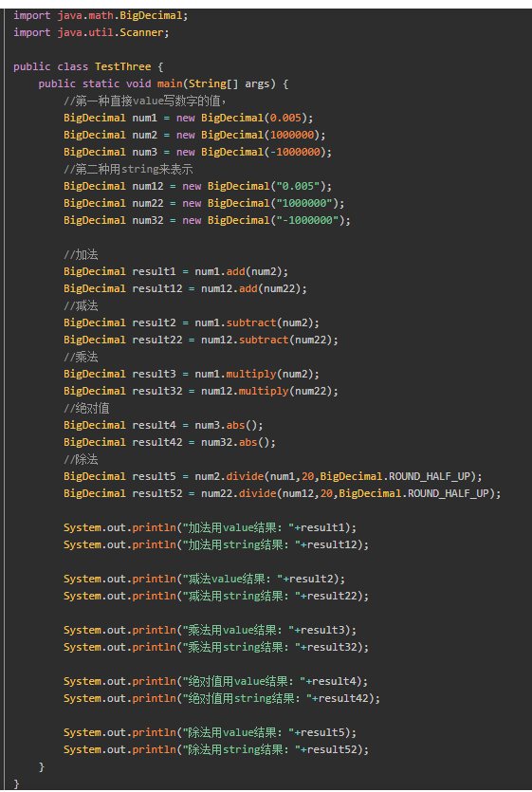Click the num22 BigDecimal("1000000") line
Screen dimensions: 532x792
point(204,204)
